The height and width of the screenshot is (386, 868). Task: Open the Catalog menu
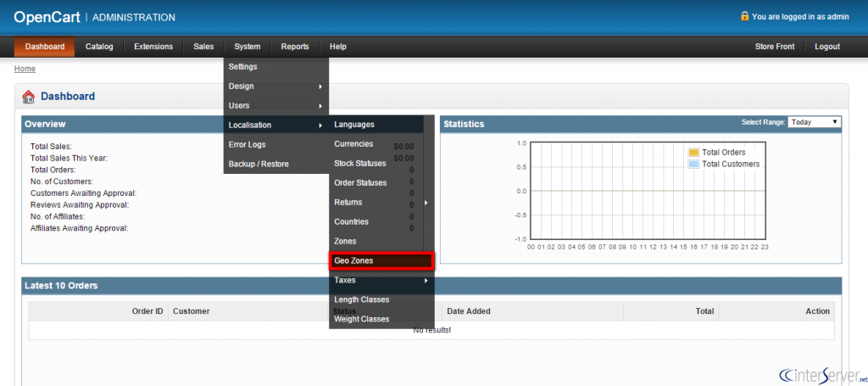[x=99, y=47]
